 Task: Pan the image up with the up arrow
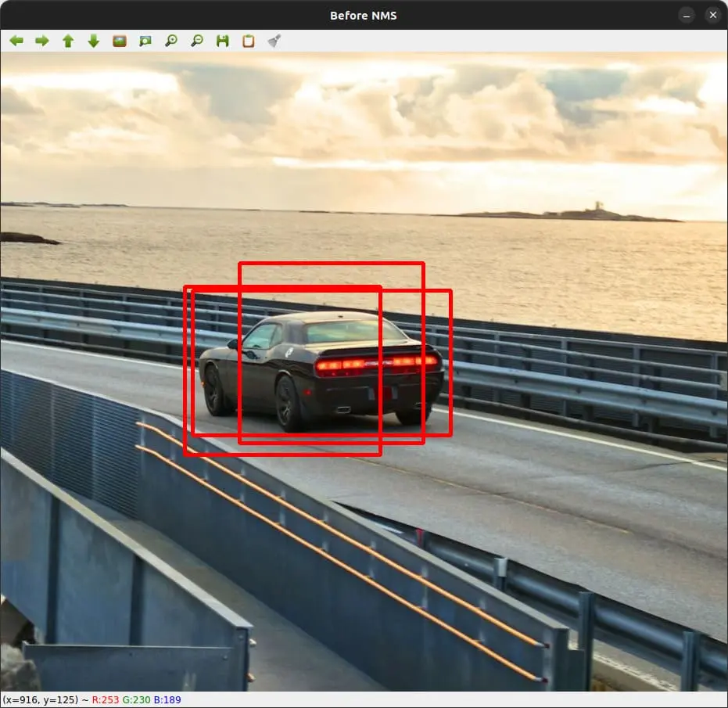point(68,41)
